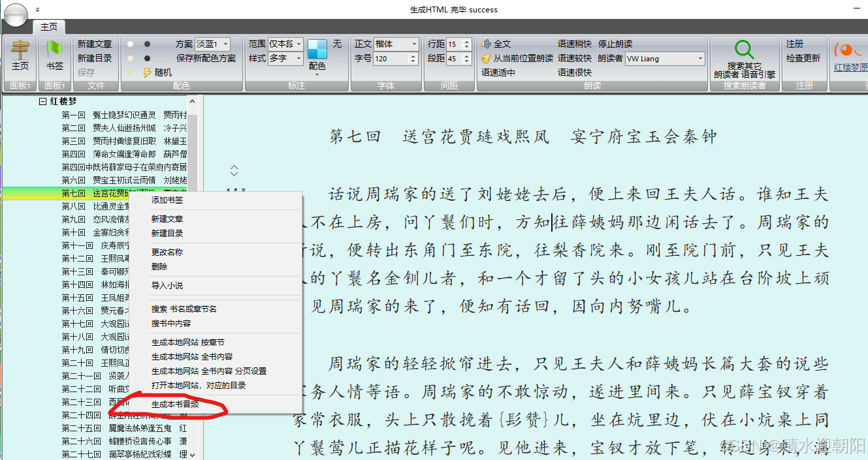Click 语速很快 reading speed
This screenshot has width=868, height=460.
(x=575, y=72)
